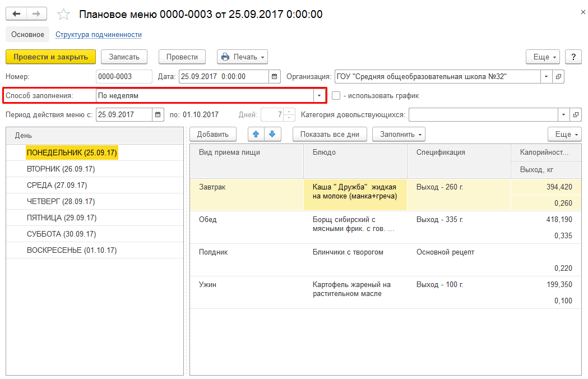588x379 pixels.
Task: Adjust the Дней spinner value
Action: [289, 115]
